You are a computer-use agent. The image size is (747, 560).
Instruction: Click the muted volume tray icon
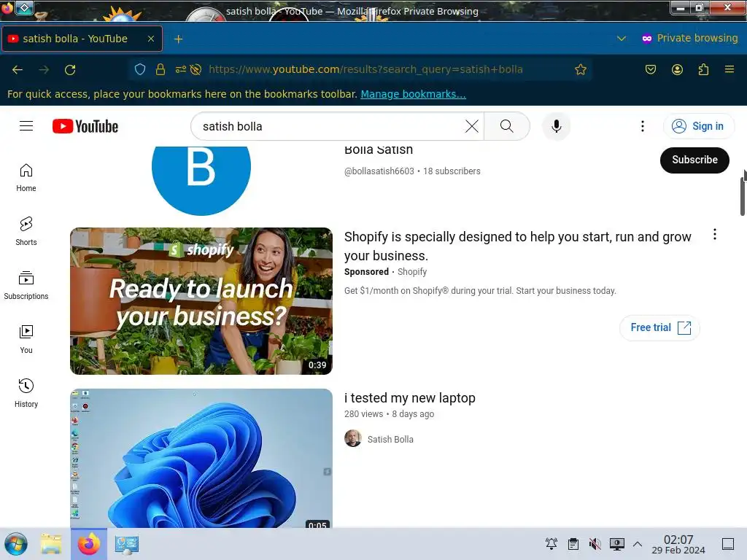(x=595, y=544)
